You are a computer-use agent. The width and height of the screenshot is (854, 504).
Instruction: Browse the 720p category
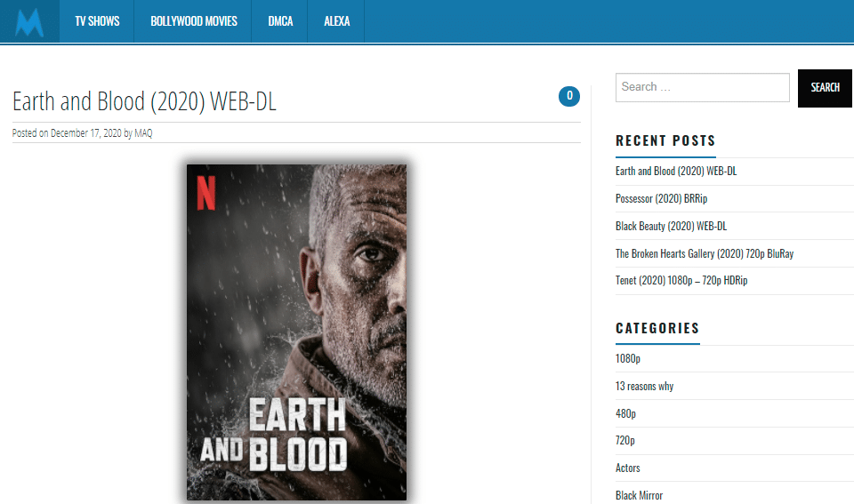pos(624,440)
